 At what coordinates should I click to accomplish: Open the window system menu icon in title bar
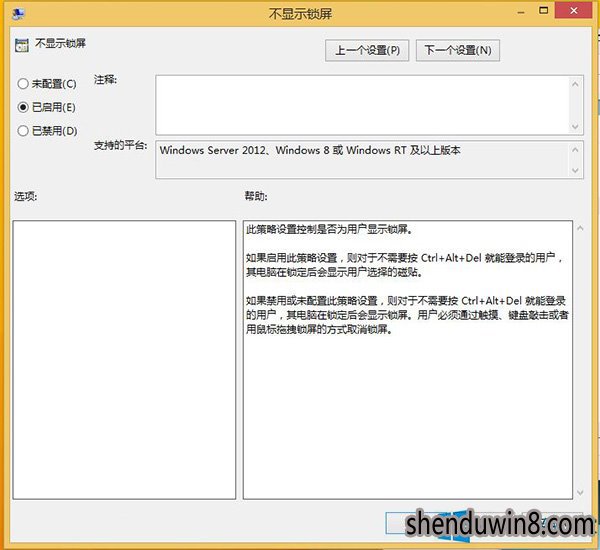[x=18, y=14]
